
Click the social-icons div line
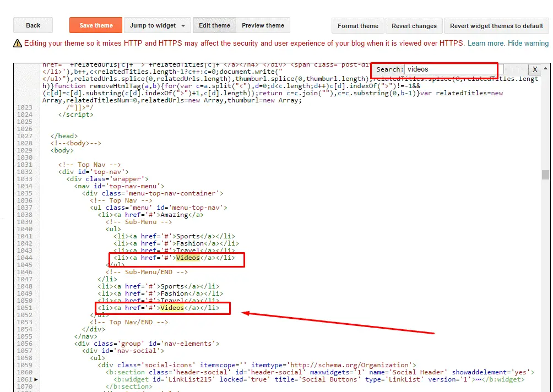click(257, 365)
